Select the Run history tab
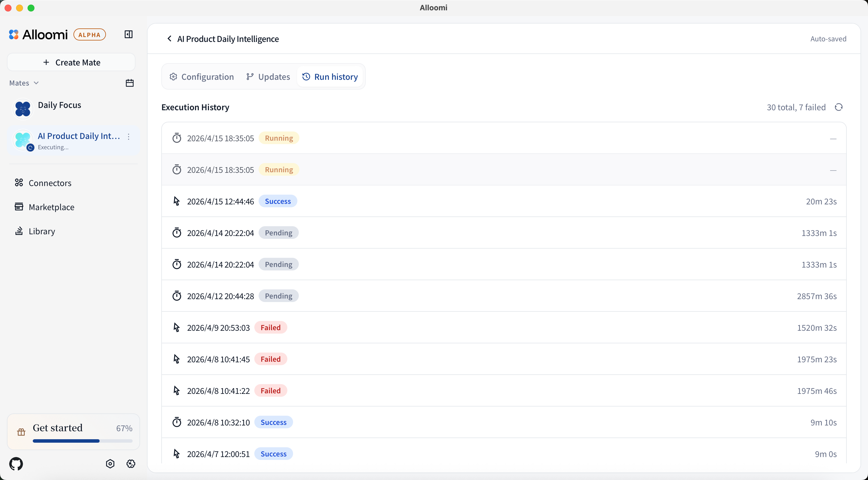This screenshot has height=480, width=868. click(330, 77)
